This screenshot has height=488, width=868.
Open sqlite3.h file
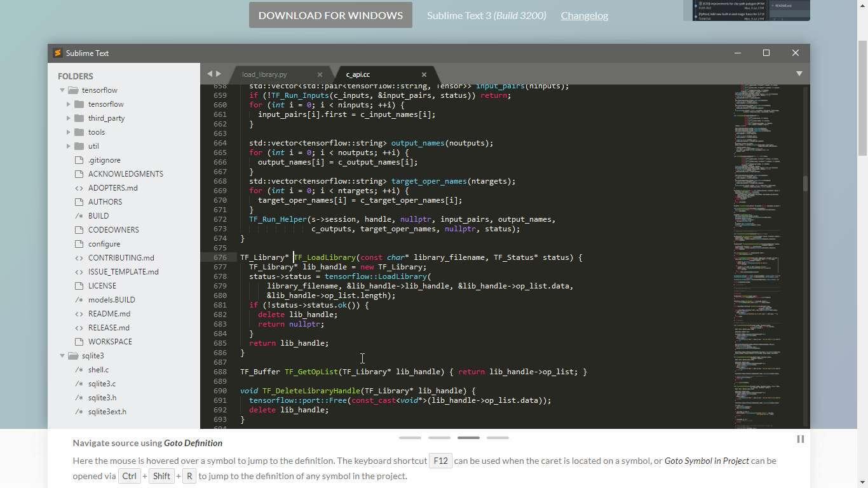pyautogui.click(x=102, y=398)
